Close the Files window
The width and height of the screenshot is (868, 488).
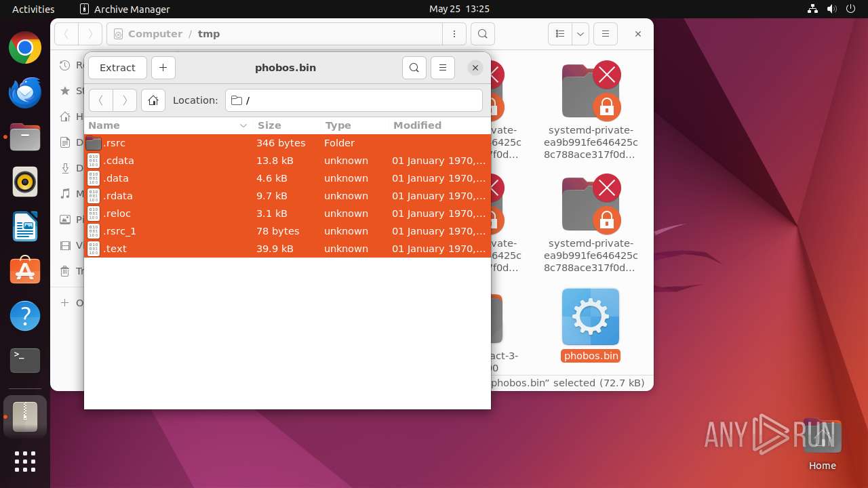pyautogui.click(x=637, y=34)
